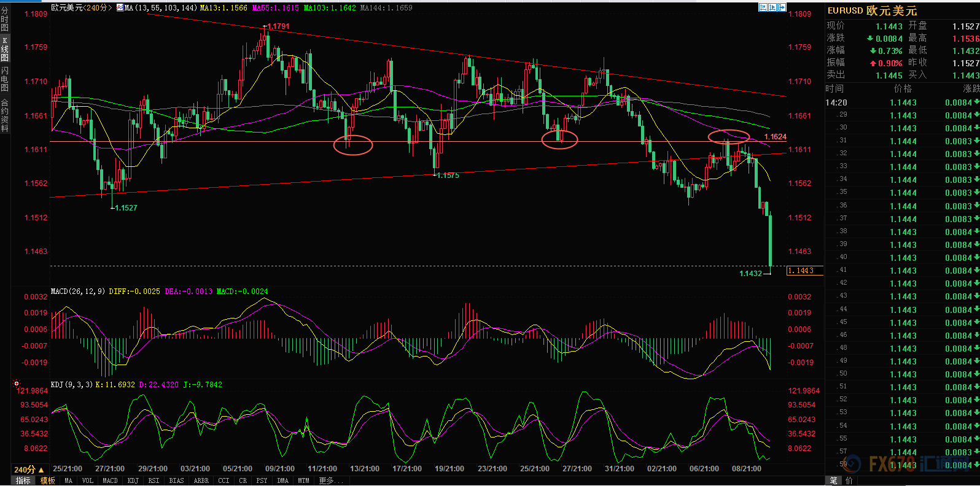Switch to the 分时图 view tab

point(5,20)
